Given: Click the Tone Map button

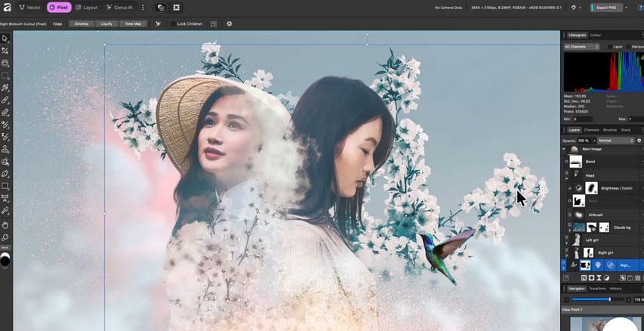Looking at the screenshot, I should (x=133, y=24).
